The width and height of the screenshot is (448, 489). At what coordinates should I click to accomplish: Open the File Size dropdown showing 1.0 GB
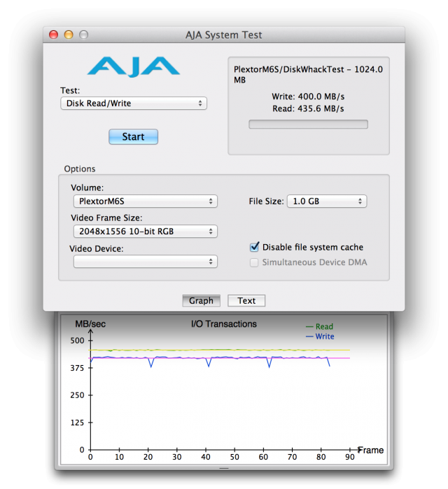(327, 201)
